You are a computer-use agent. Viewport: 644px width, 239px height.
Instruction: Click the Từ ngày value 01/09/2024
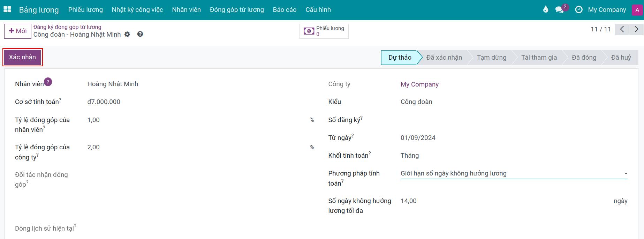[418, 138]
